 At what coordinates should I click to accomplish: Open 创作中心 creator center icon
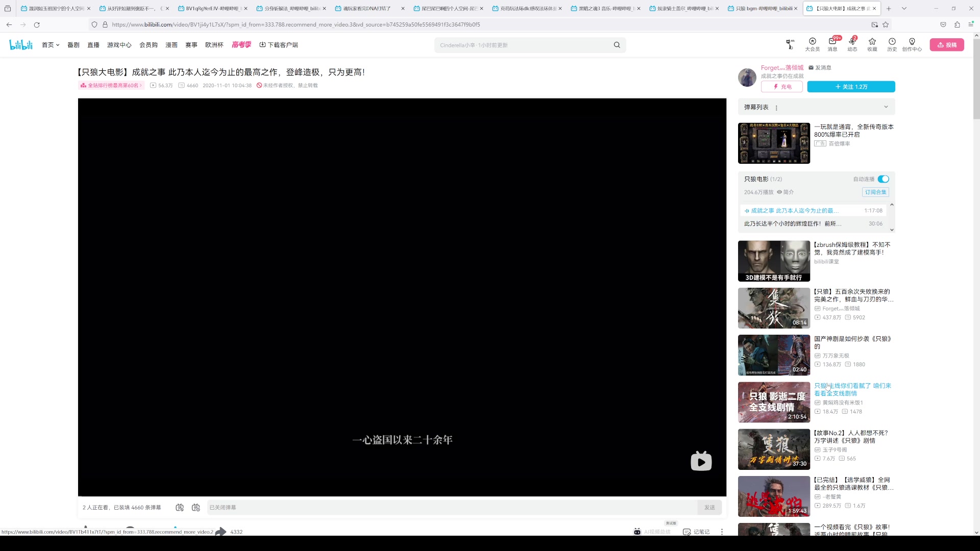click(x=912, y=44)
